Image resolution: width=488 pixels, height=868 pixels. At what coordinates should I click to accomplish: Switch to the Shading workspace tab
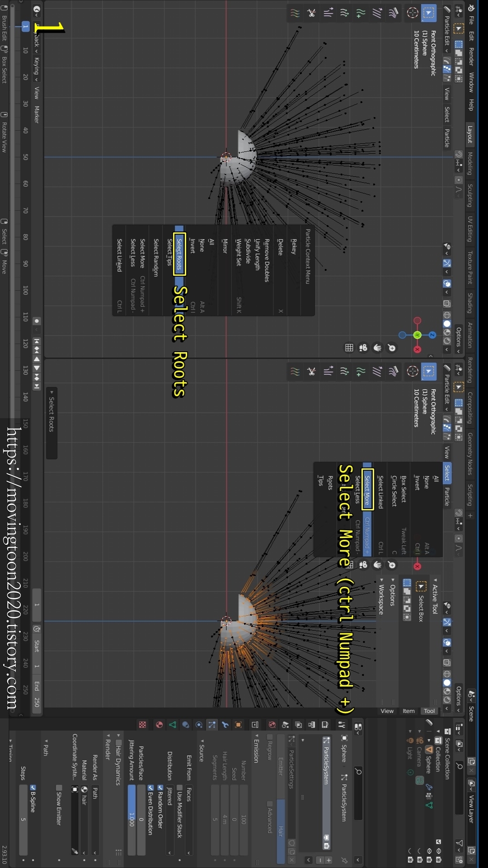(471, 303)
